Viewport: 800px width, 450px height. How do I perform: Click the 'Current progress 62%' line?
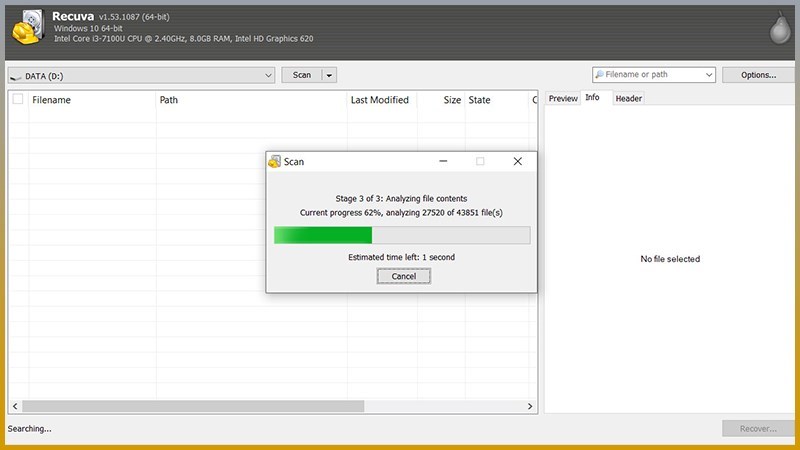coord(401,213)
